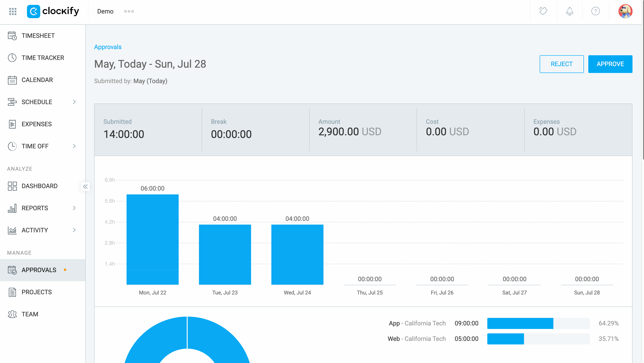Click the Activity graph icon
Screen dimensions: 644x363
(12, 230)
